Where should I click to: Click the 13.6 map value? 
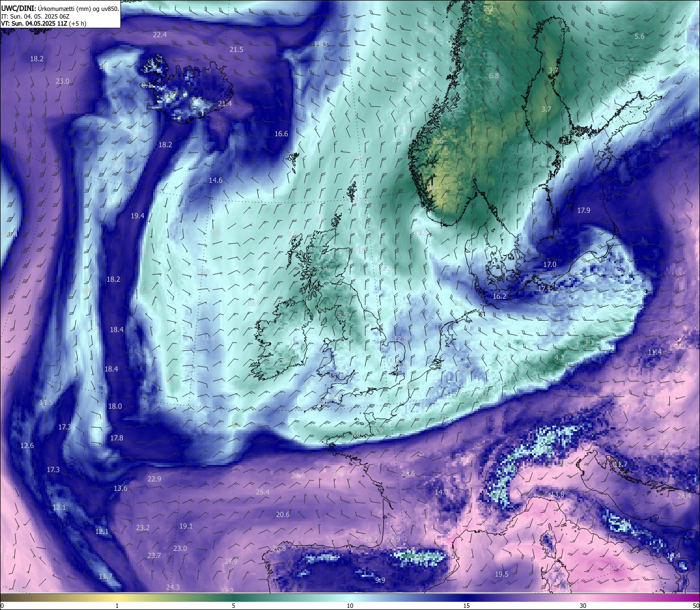(x=120, y=488)
